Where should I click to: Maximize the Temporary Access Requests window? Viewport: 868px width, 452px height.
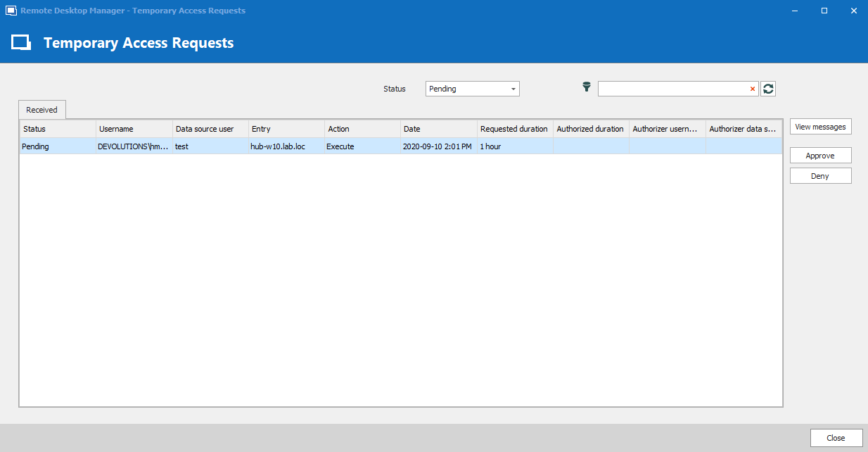[x=824, y=11]
